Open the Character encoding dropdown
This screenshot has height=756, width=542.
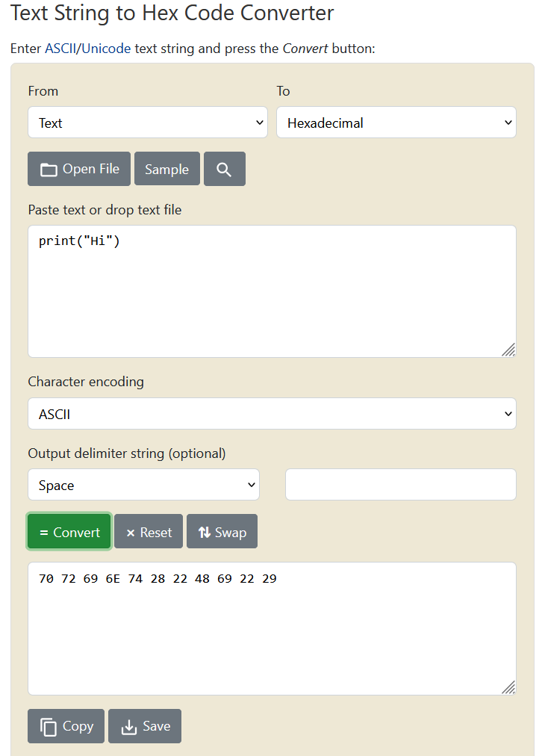pos(272,413)
